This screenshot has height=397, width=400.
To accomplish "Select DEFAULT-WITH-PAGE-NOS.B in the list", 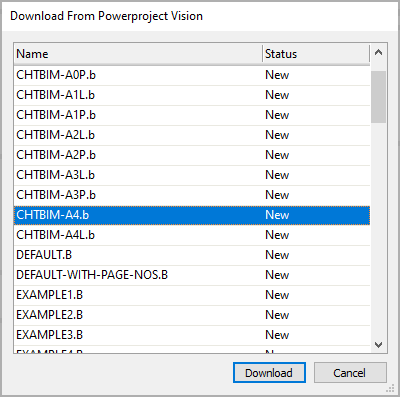I will click(x=192, y=275).
